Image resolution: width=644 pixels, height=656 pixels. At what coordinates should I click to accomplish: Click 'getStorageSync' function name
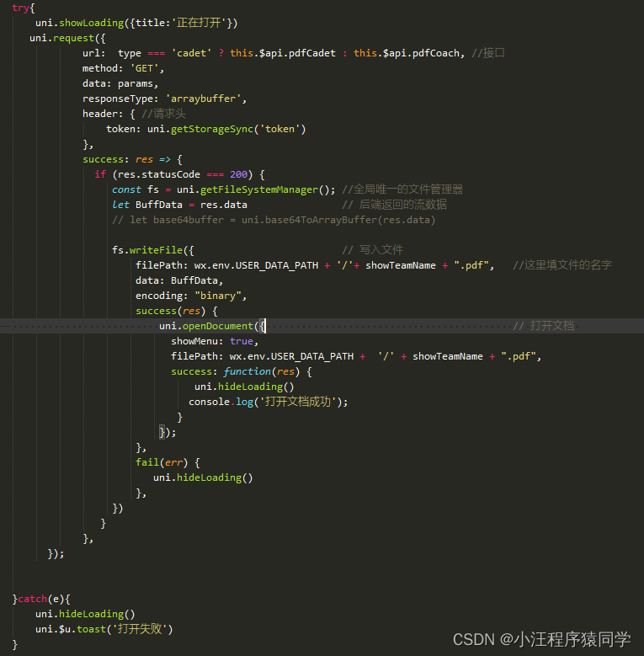click(212, 129)
